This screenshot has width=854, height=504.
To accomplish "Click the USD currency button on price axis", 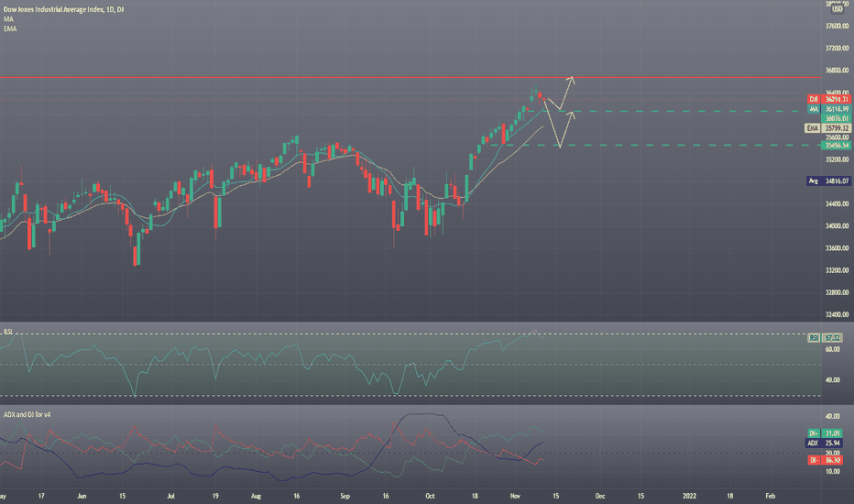I will pyautogui.click(x=838, y=9).
